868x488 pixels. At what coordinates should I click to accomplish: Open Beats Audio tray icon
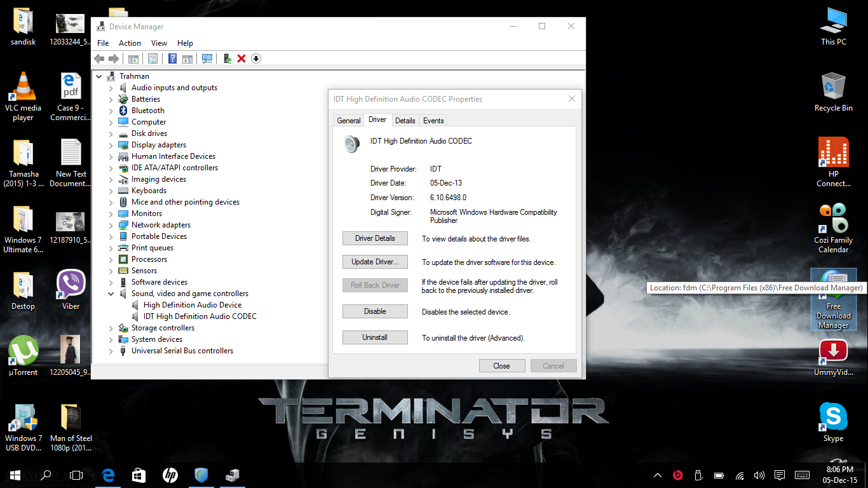pyautogui.click(x=677, y=475)
